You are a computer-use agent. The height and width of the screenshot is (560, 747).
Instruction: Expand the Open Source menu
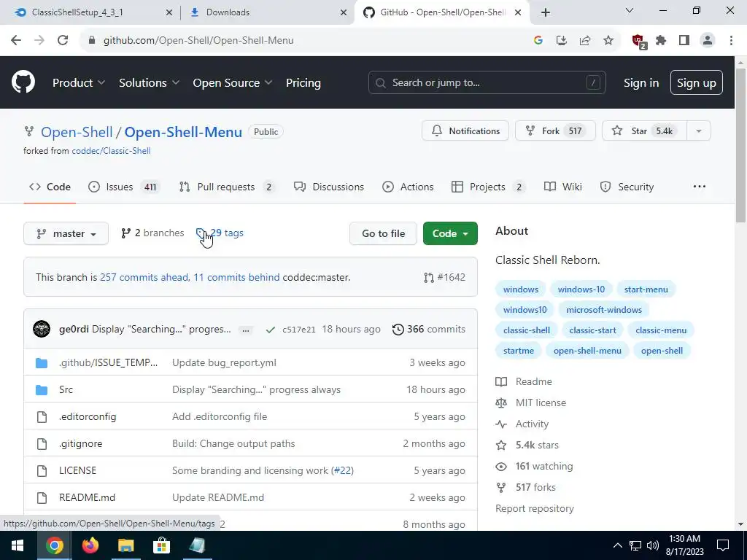[x=233, y=83]
